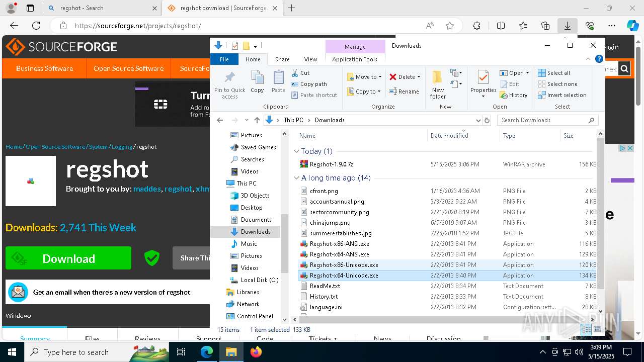Click Rename in Organize group
This screenshot has width=644, height=362.
(404, 92)
